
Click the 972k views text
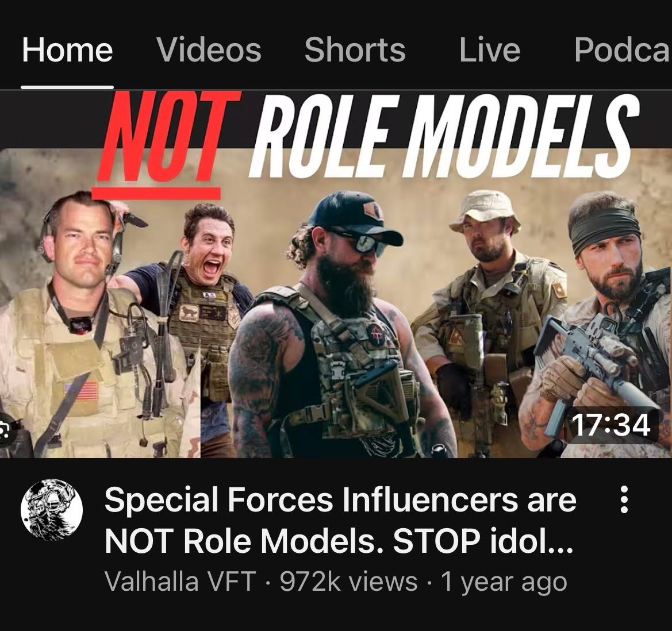(348, 582)
